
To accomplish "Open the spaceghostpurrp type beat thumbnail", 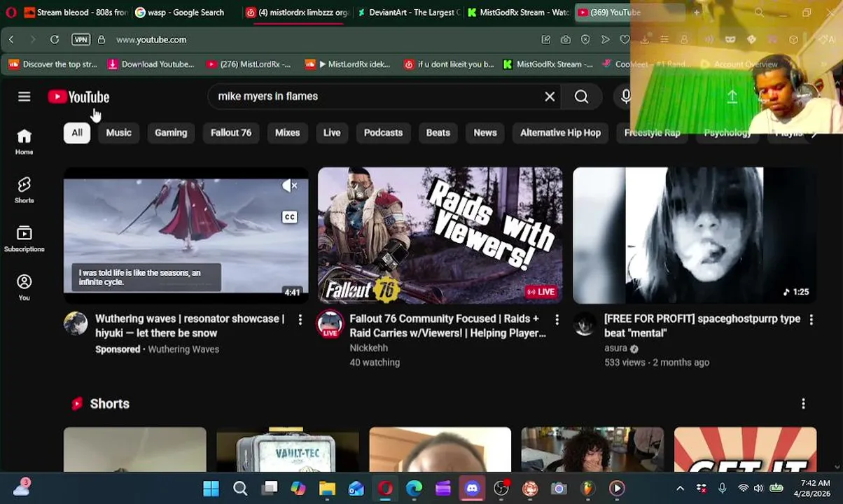I will point(695,235).
